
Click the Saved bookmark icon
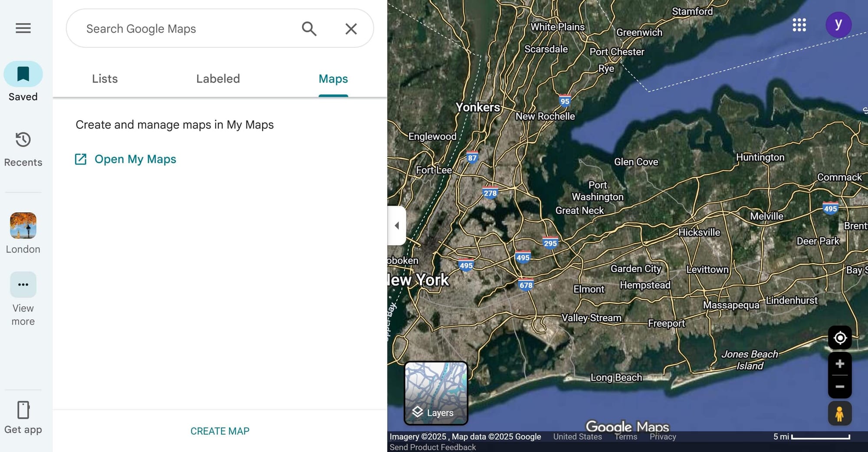[x=23, y=74]
